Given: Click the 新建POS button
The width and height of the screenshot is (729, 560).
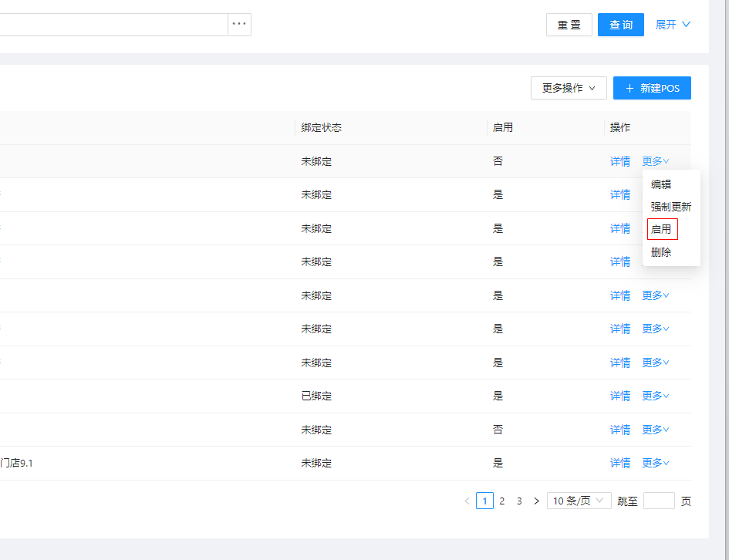Looking at the screenshot, I should click(x=652, y=88).
